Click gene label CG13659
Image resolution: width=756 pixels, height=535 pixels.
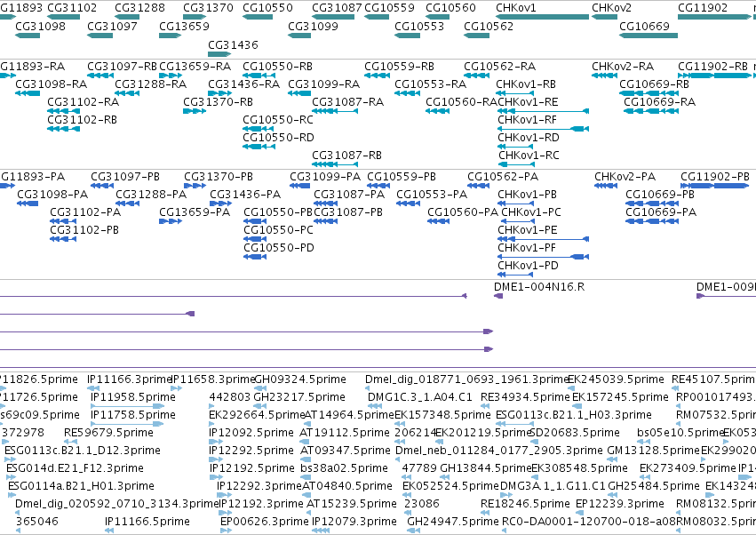[184, 26]
